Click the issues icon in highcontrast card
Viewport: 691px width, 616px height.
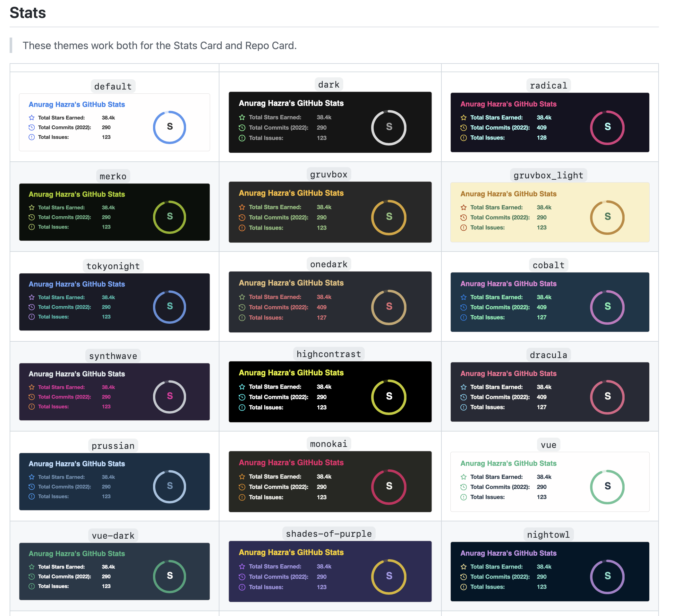tap(242, 407)
